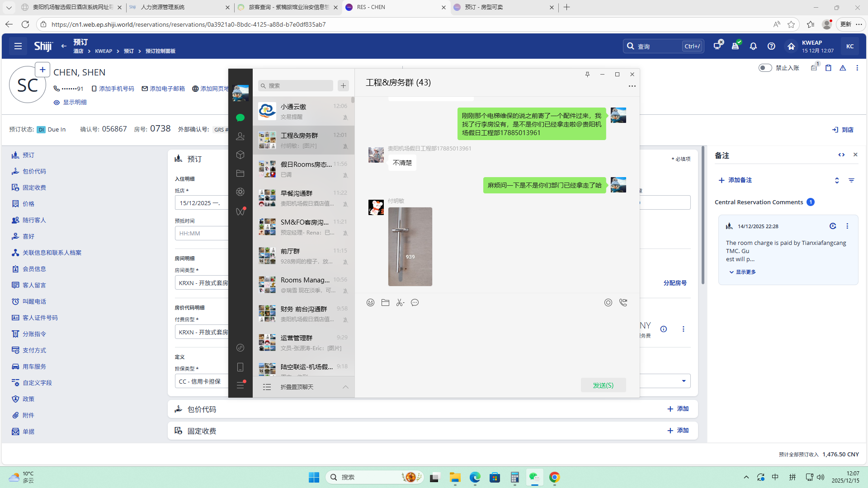Open the Shiji help question mark icon
The image size is (868, 488).
771,46
